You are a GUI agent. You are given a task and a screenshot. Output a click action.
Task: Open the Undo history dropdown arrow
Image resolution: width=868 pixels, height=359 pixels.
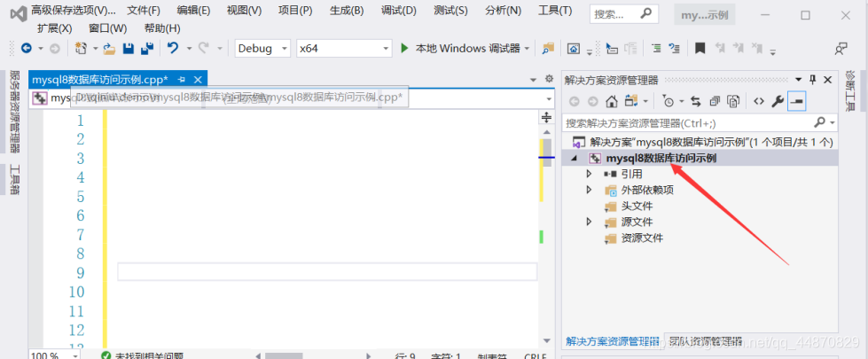[x=189, y=49]
